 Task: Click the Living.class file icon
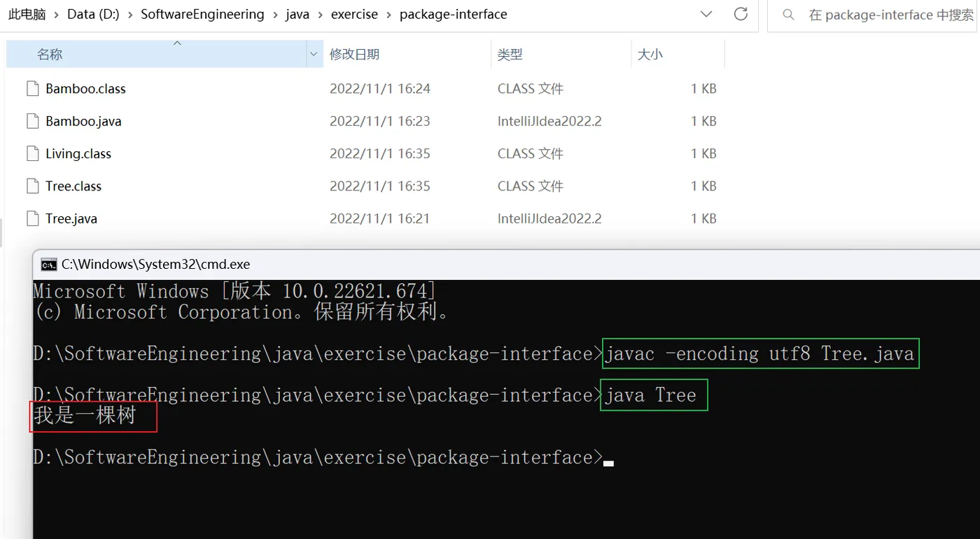click(x=32, y=154)
